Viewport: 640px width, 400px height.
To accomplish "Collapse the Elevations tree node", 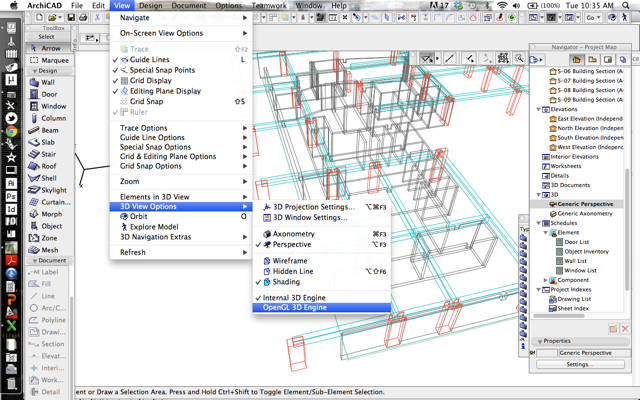I will click(x=538, y=109).
